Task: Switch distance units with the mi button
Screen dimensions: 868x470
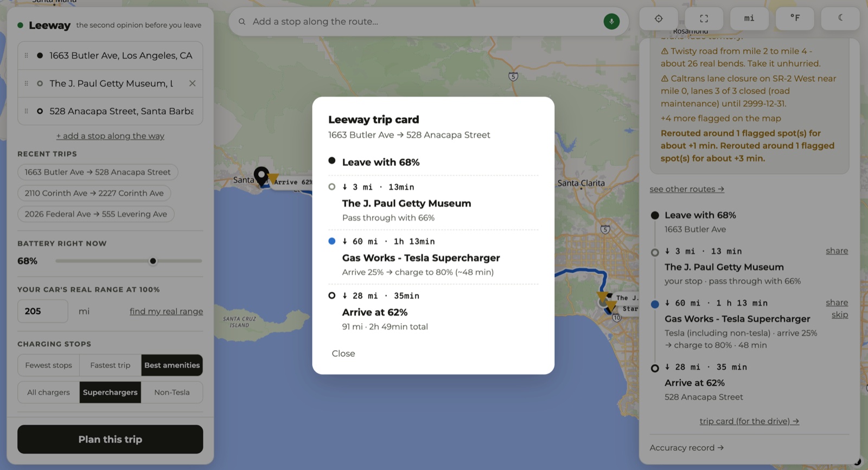Action: click(x=749, y=18)
